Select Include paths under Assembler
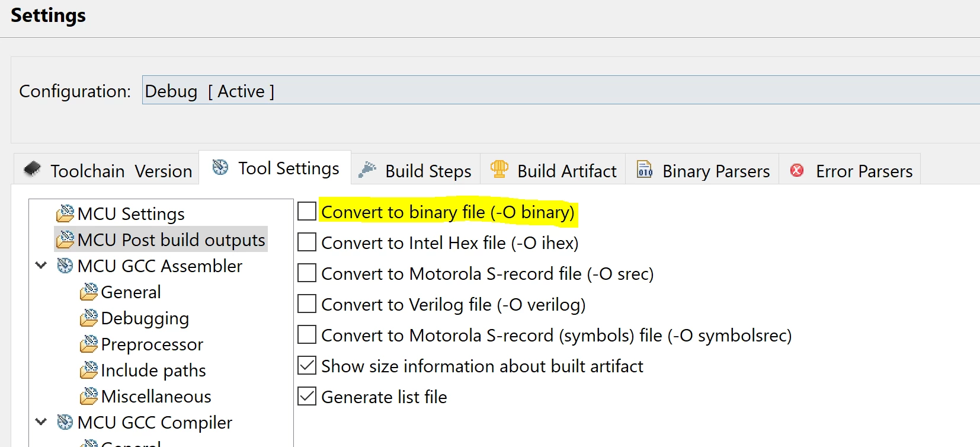This screenshot has height=447, width=980. [153, 370]
